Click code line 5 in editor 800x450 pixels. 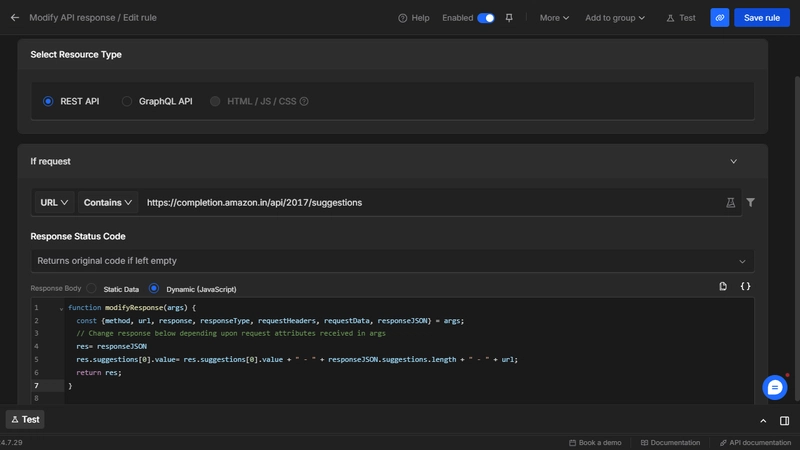pyautogui.click(x=297, y=359)
